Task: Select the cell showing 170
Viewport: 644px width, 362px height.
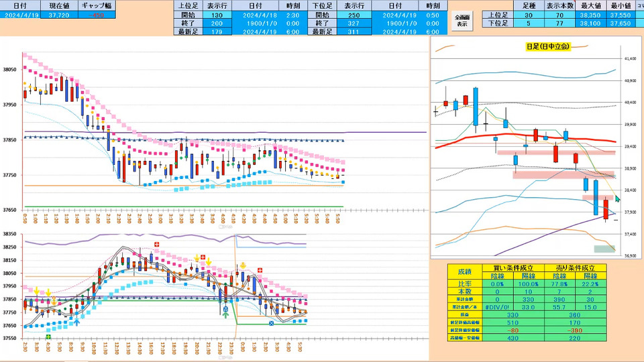Action: coord(575,322)
